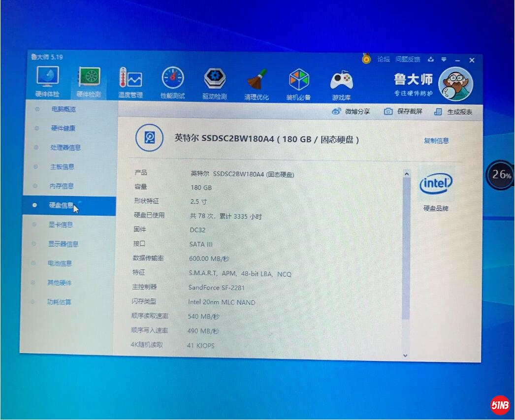Image resolution: width=515 pixels, height=420 pixels.
Task: Select 显示器信息 in sidebar
Action: pyautogui.click(x=64, y=244)
